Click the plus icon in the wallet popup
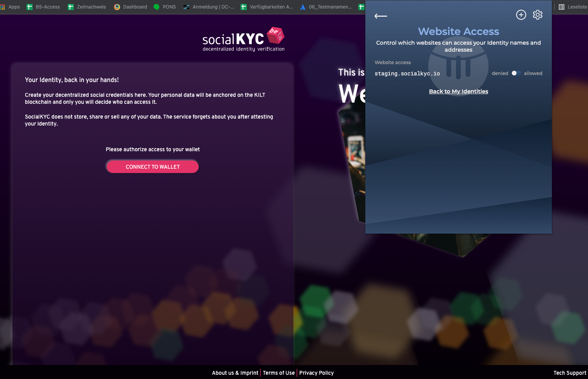The height and width of the screenshot is (379, 588). [521, 15]
